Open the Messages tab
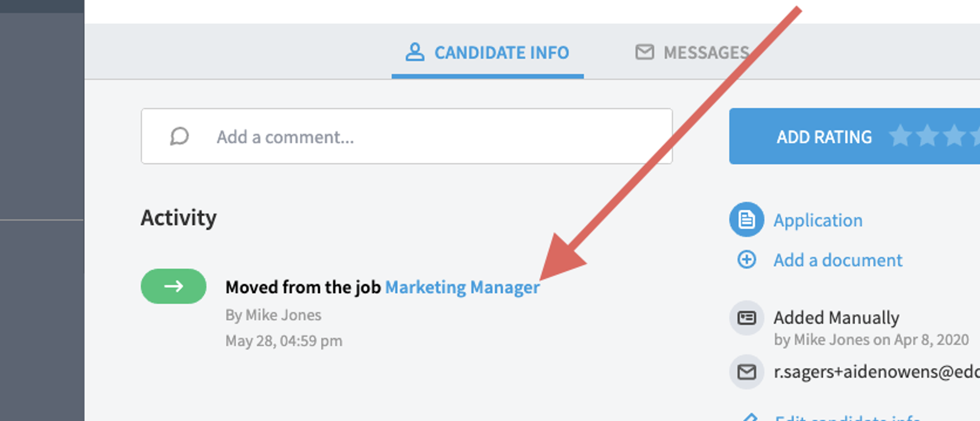 coord(692,53)
